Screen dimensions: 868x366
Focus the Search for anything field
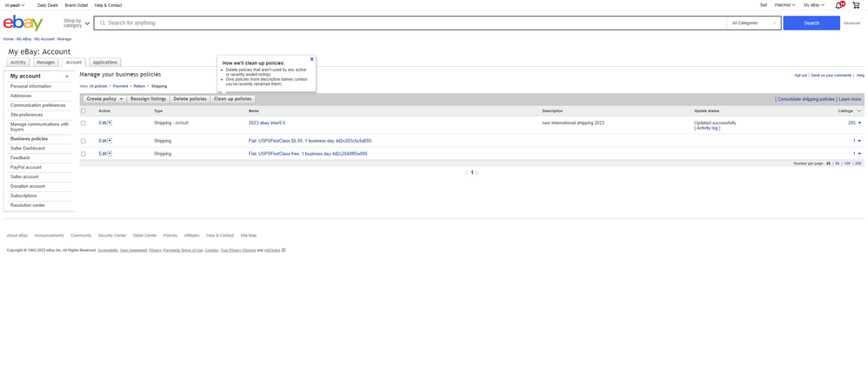[410, 23]
